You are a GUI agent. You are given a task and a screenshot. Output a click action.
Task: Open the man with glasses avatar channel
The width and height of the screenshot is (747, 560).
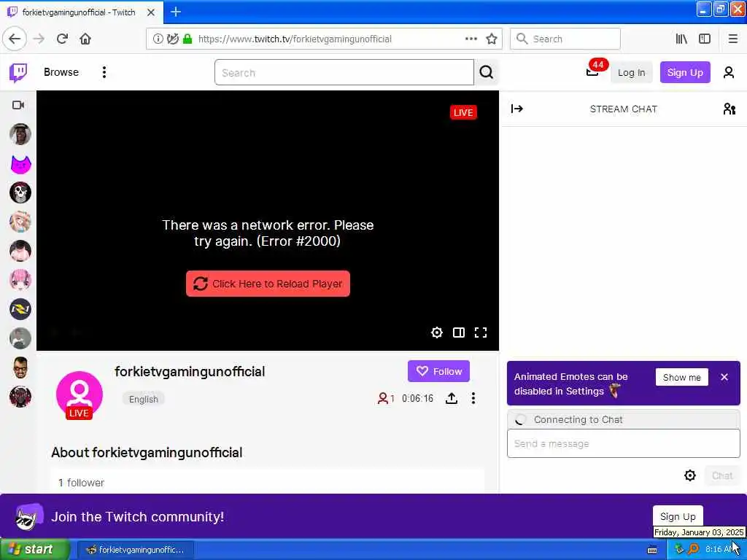click(x=20, y=367)
